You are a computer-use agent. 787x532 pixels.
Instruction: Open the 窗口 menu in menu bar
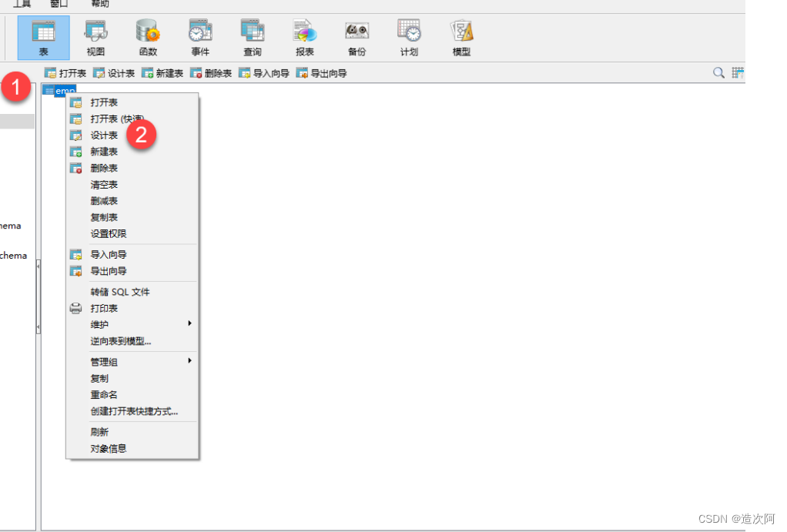click(59, 4)
